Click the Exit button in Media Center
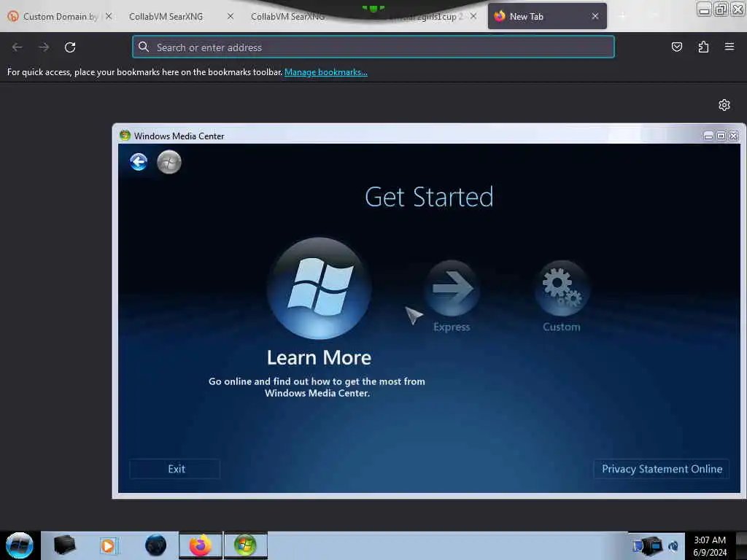 (x=175, y=469)
